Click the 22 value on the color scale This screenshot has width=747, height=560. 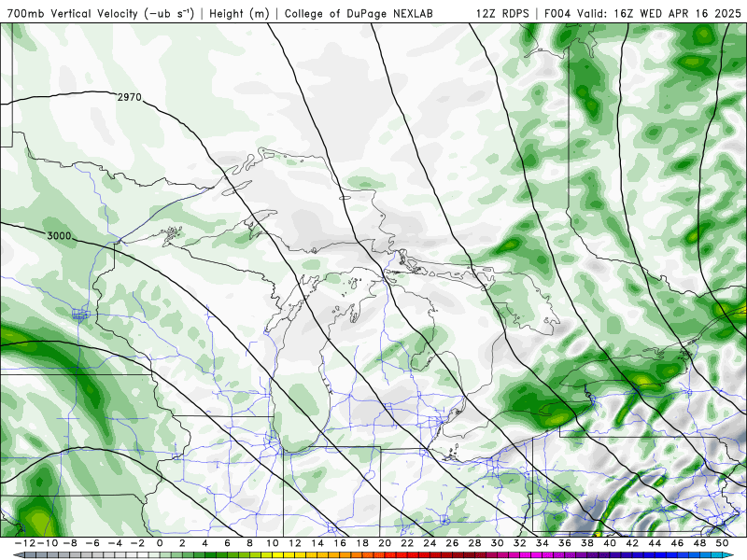click(x=407, y=543)
